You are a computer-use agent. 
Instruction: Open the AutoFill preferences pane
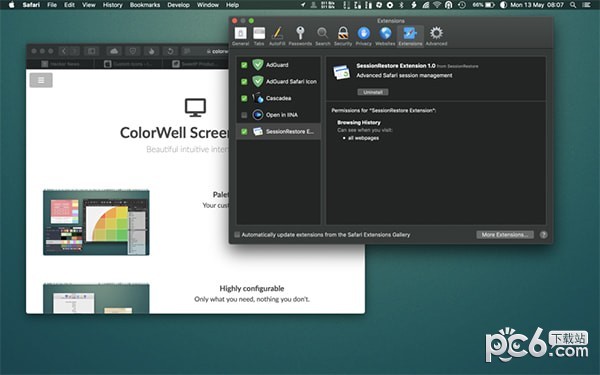pos(277,37)
